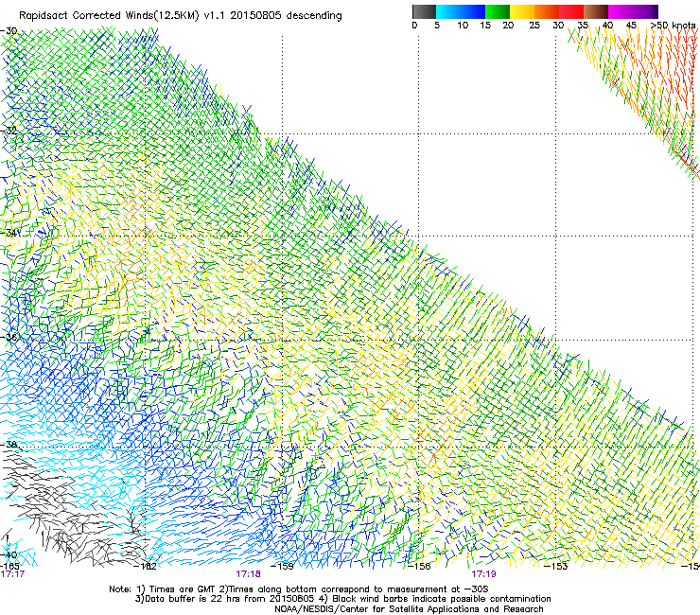
Task: Click the '20' label under the color scale
Action: (508, 26)
